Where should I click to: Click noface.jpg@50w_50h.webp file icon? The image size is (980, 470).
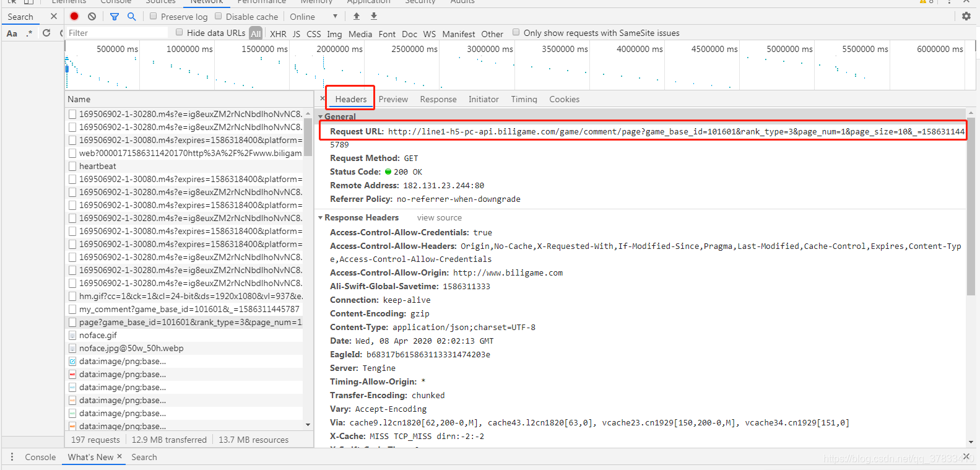(x=72, y=348)
